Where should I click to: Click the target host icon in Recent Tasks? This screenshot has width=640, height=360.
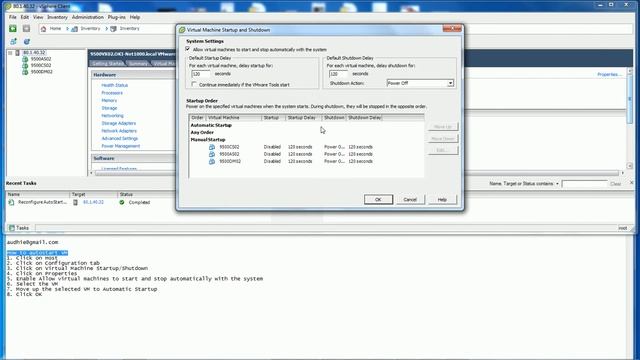click(x=76, y=202)
